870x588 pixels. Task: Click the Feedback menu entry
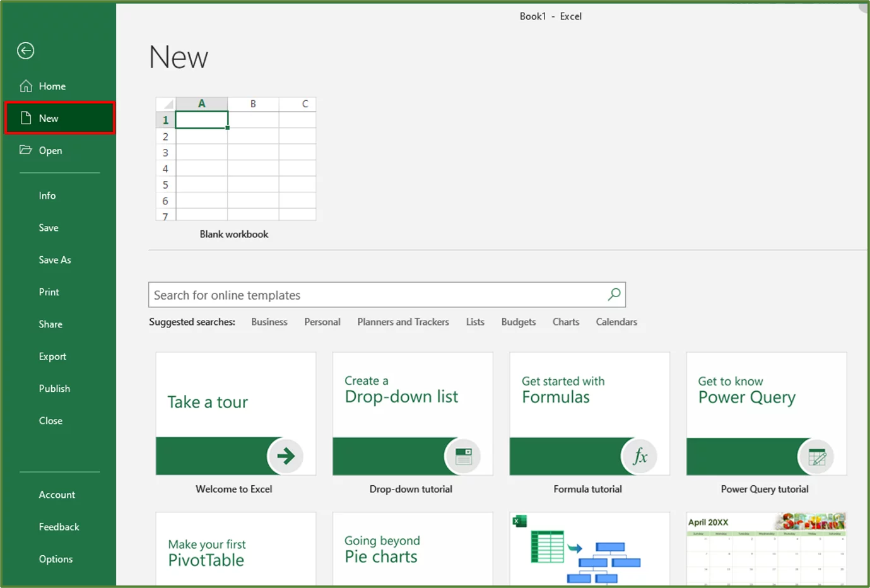[x=59, y=526]
